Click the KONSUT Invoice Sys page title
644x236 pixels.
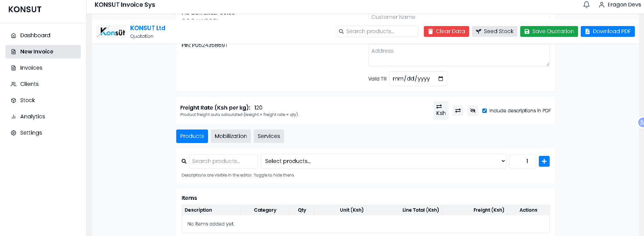[x=125, y=5]
